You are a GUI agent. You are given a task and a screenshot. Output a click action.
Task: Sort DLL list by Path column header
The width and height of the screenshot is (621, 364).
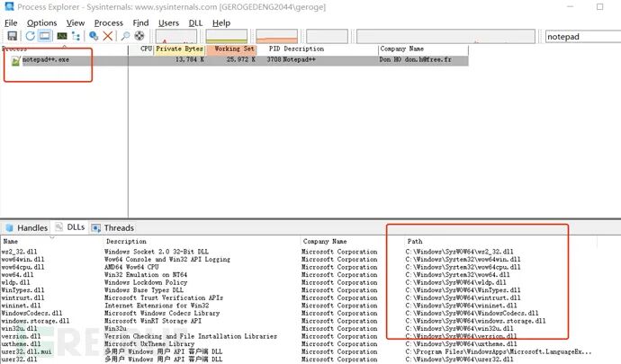coord(415,242)
